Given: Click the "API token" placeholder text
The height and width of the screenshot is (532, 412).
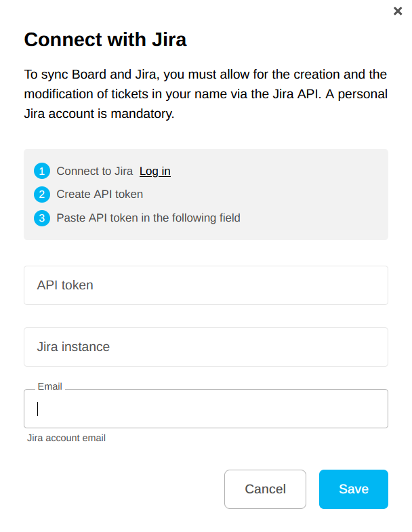Looking at the screenshot, I should click(65, 285).
